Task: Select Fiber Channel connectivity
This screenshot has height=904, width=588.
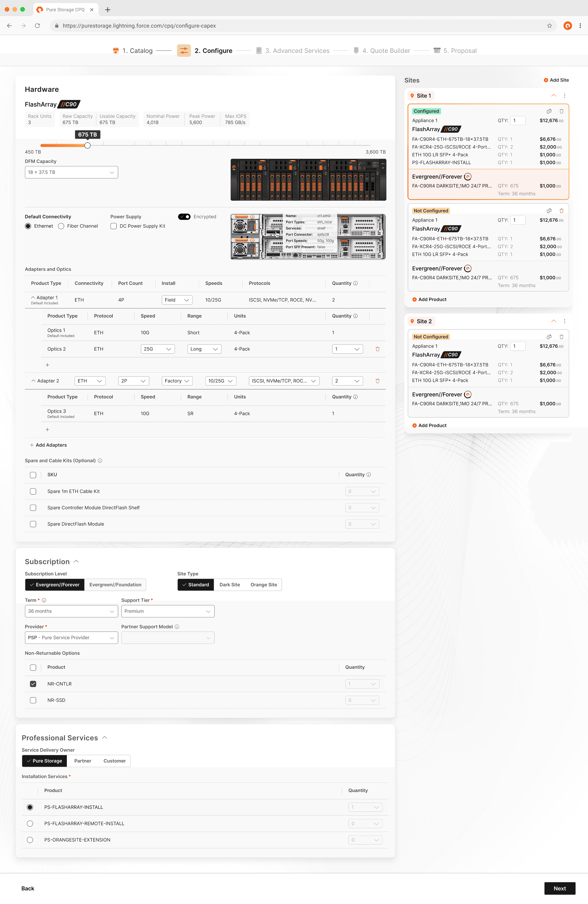Action: point(61,226)
